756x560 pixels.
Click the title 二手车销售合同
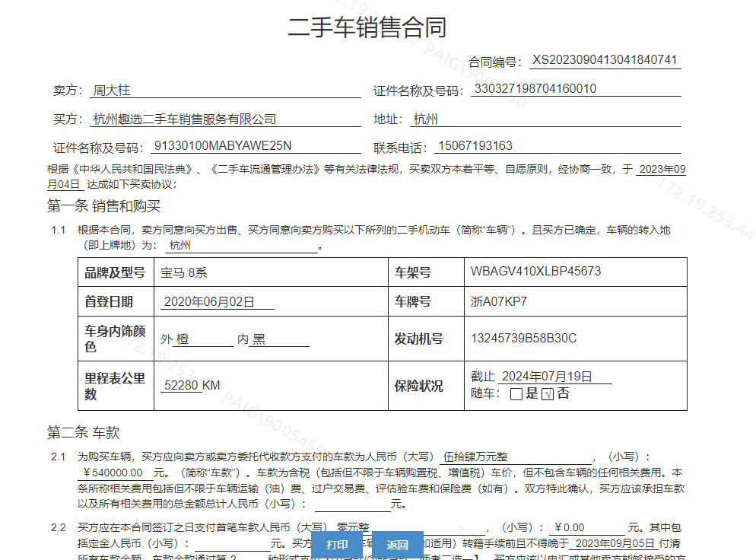[367, 27]
